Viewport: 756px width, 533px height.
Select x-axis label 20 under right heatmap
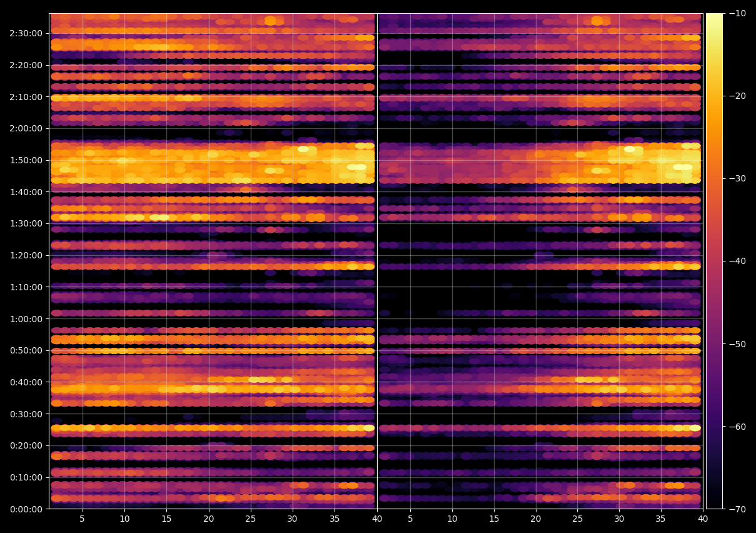pyautogui.click(x=536, y=519)
